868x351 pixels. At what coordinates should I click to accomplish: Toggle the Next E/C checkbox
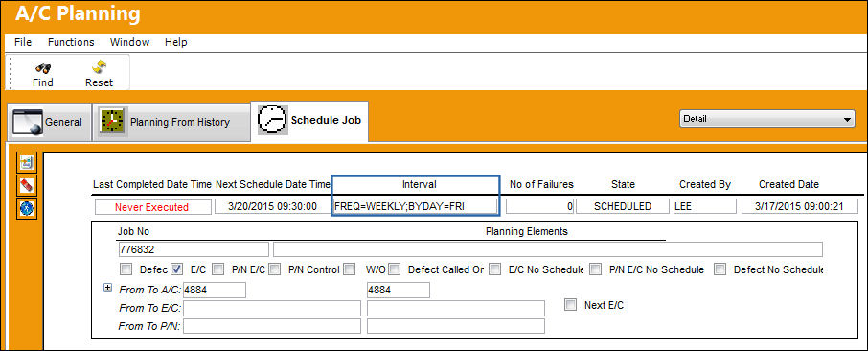pyautogui.click(x=570, y=304)
